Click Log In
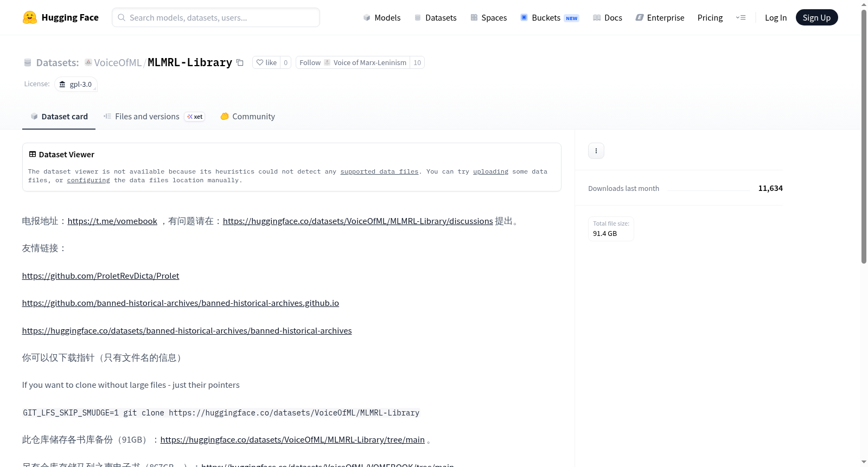 pyautogui.click(x=776, y=17)
